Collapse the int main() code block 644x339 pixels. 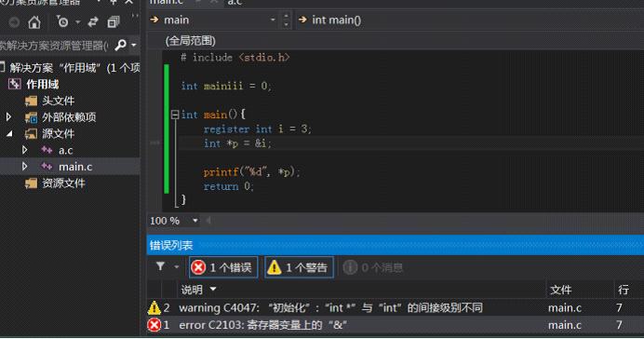[175, 115]
